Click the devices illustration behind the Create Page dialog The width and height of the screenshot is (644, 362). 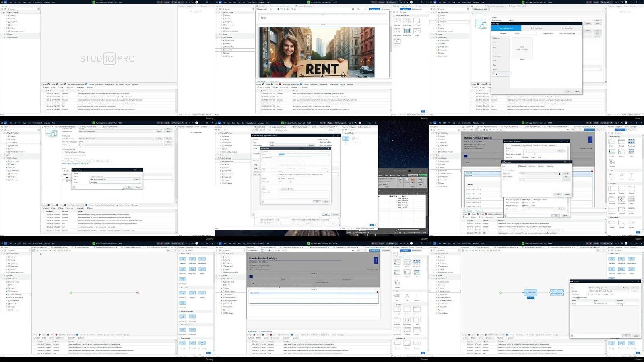pos(481,24)
